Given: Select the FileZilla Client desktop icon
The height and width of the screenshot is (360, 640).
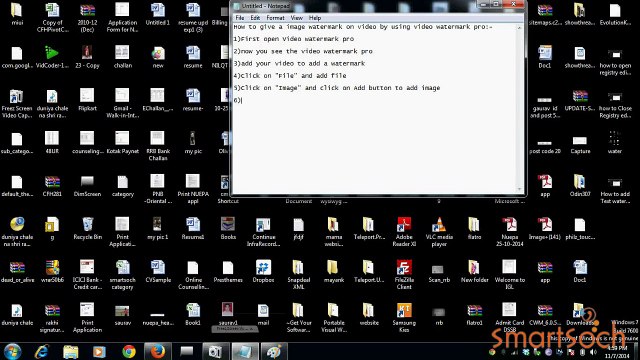Looking at the screenshot, I should (x=404, y=275).
